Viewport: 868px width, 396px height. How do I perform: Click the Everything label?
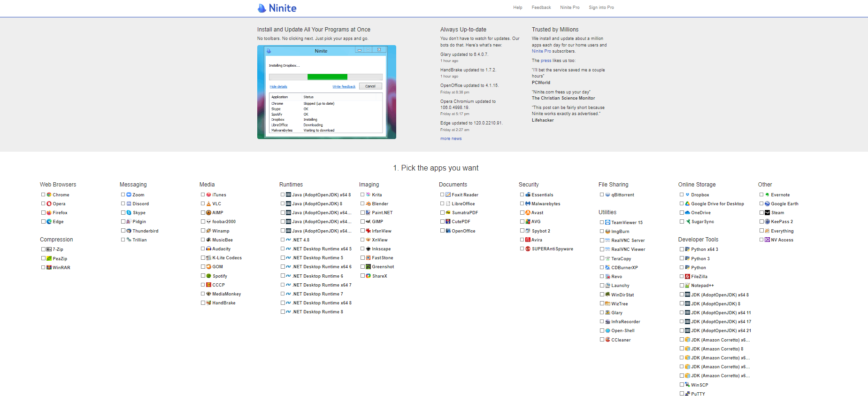point(782,231)
